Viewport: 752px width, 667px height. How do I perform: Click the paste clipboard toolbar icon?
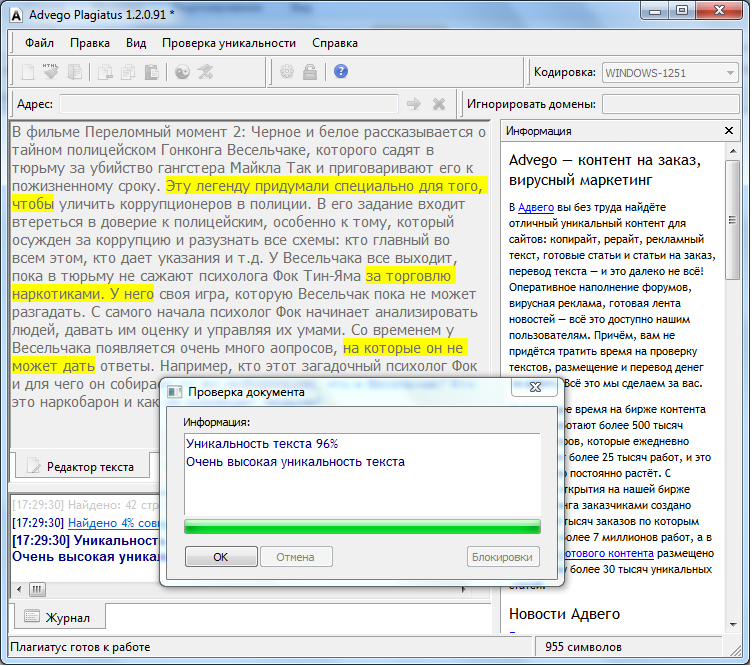click(x=151, y=72)
